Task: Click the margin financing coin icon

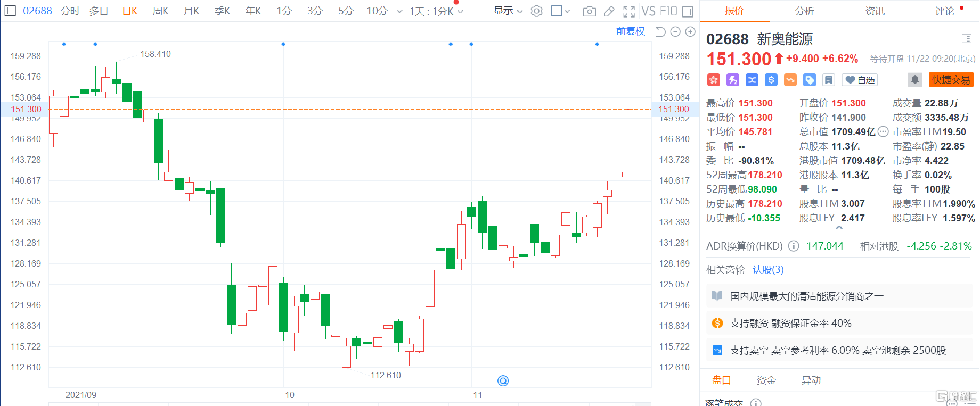Action: point(717,323)
